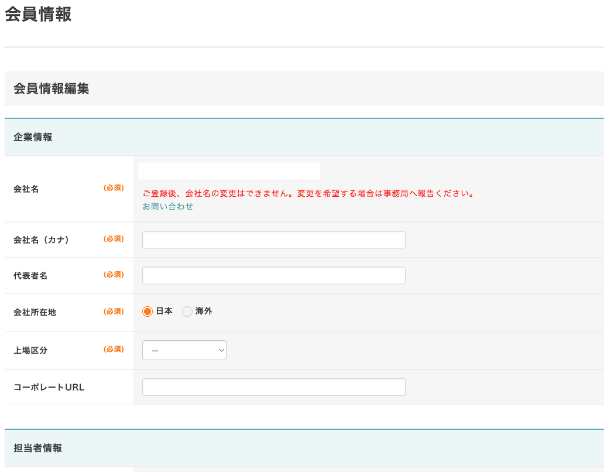Click the 会員情報 page title
This screenshot has height=472, width=608.
(x=38, y=15)
